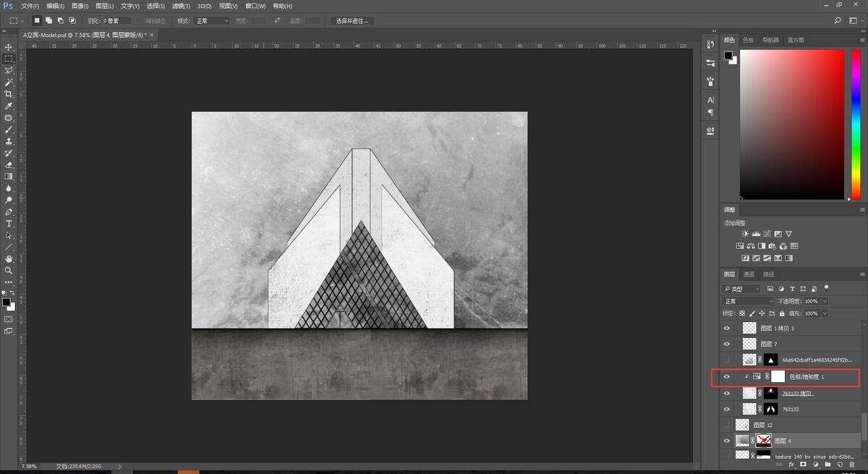Select the Magic Wand tool
This screenshot has width=868, height=474.
9,82
